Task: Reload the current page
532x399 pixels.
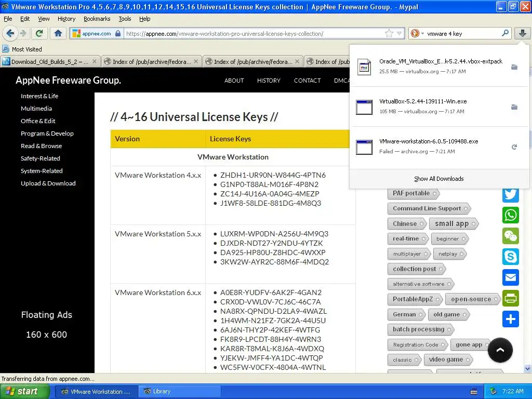Action: [x=39, y=33]
